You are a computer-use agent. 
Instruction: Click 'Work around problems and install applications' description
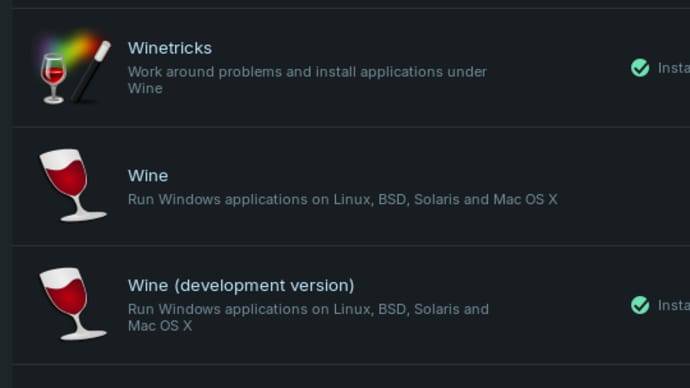[x=307, y=80]
